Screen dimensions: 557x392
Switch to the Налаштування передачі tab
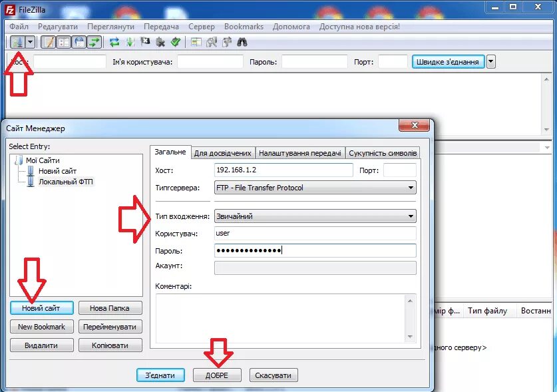[x=300, y=153]
